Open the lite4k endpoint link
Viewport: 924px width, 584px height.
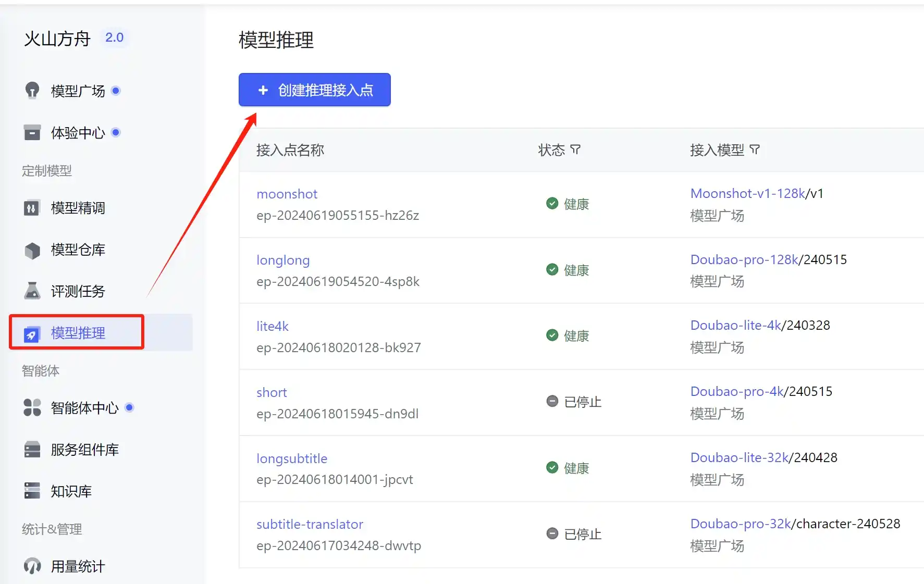273,326
